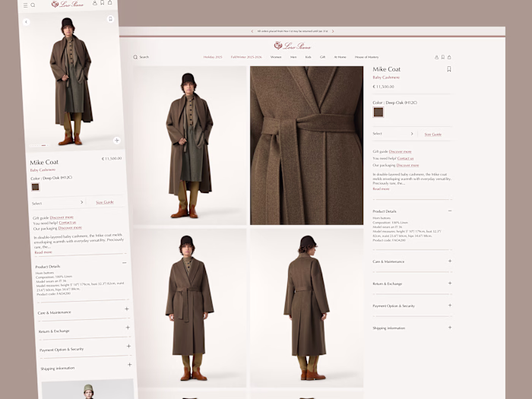Open the account icon in the mobile header
Viewport: 532px width, 399px height.
[95, 3]
